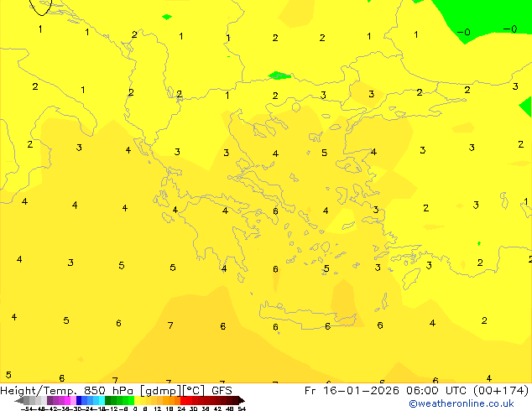Image resolution: width=532 pixels, height=411 pixels.
Task: Click the '-54' label at the cold end of the scale
Action: (x=27, y=408)
